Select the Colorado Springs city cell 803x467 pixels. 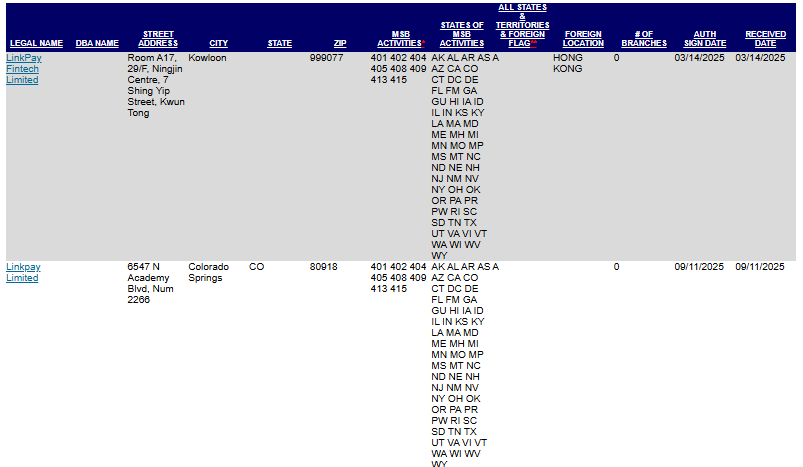(208, 272)
